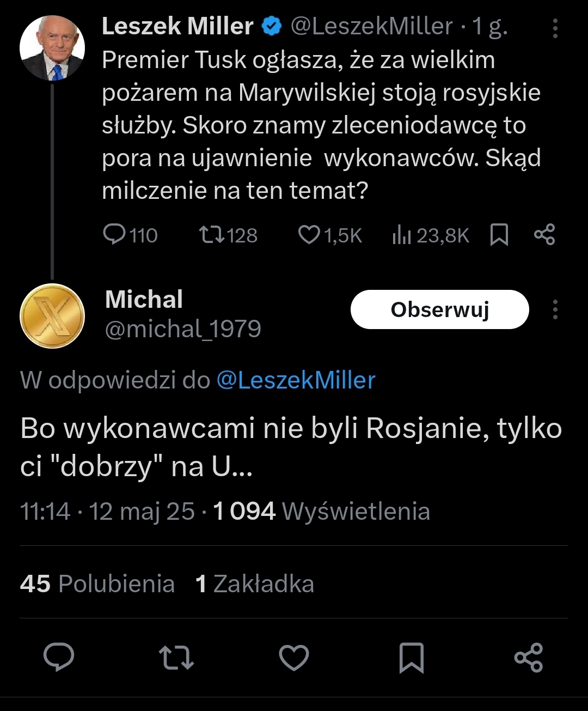This screenshot has width=588, height=711.
Task: Click the Leszek Miller display name
Action: [177, 26]
